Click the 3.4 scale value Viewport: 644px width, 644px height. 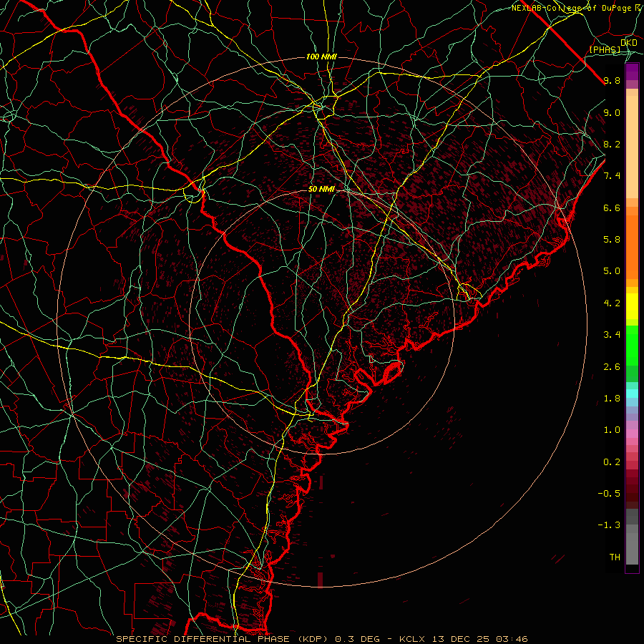[x=612, y=335]
